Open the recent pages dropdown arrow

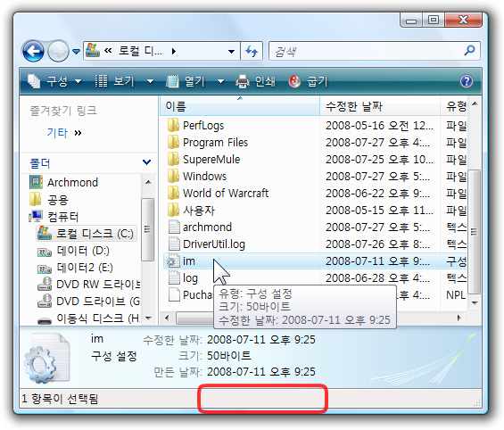coord(76,52)
